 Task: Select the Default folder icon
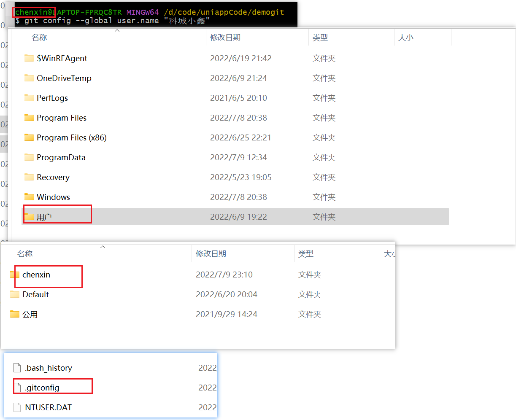point(15,294)
